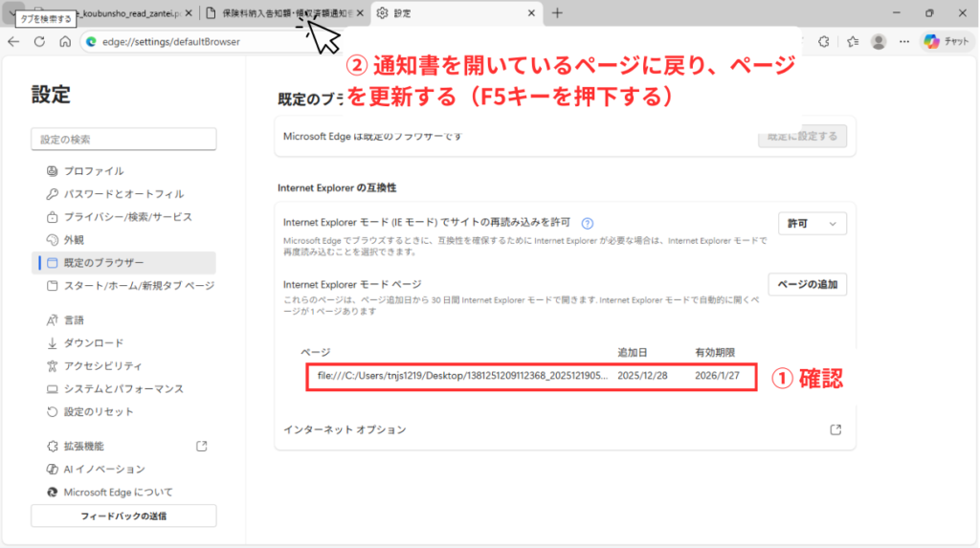Image resolution: width=980 pixels, height=548 pixels.
Task: Click the ページ column header
Action: pos(316,352)
